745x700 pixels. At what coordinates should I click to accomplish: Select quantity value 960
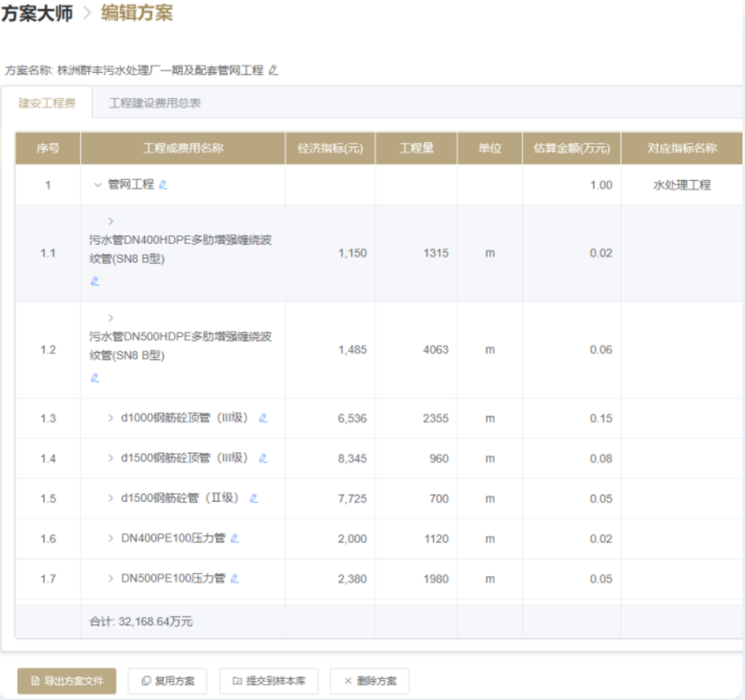click(x=439, y=459)
